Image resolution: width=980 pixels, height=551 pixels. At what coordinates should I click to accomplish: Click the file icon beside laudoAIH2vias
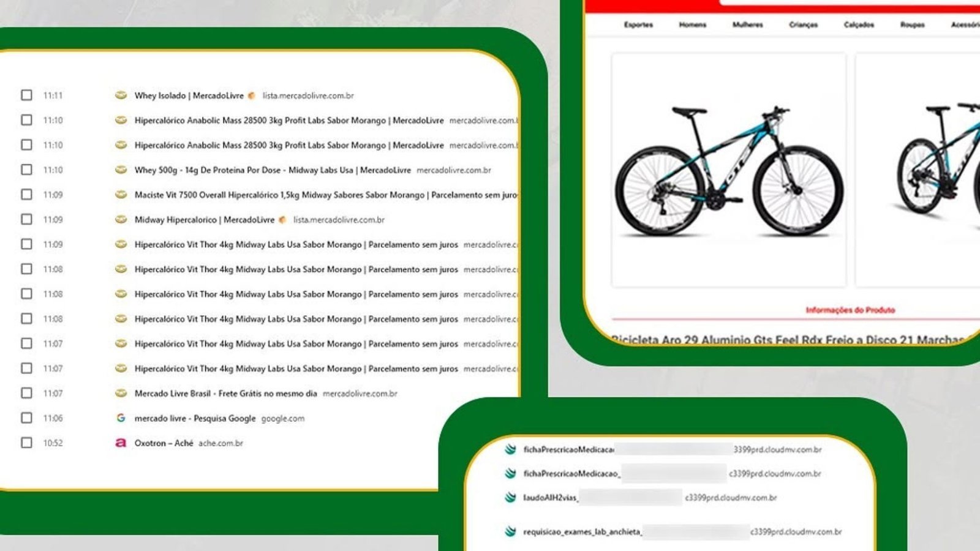click(x=510, y=498)
